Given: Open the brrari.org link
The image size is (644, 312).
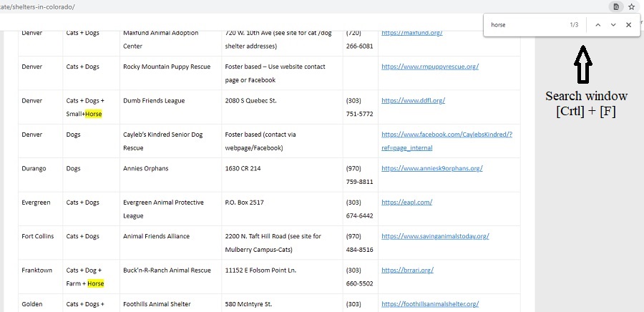Looking at the screenshot, I should tap(407, 270).
